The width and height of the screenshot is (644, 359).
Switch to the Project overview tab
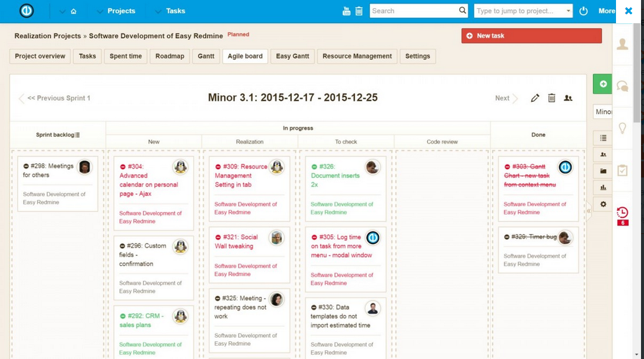40,56
